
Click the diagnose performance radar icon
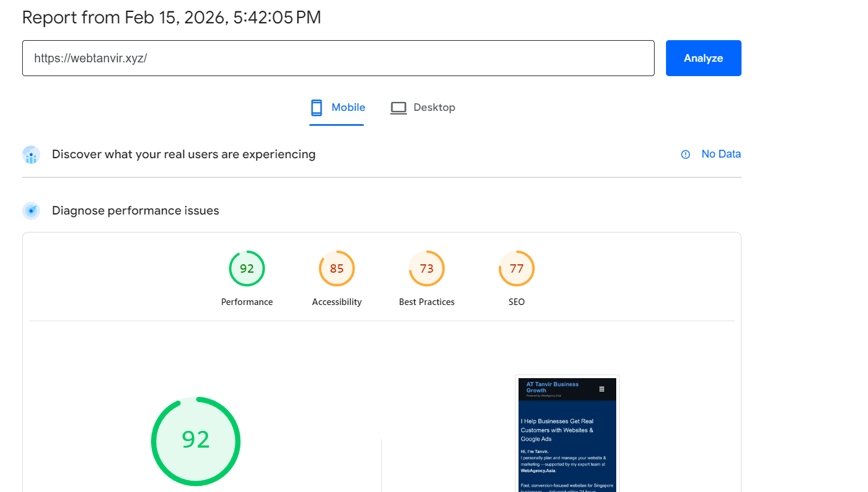click(x=31, y=211)
